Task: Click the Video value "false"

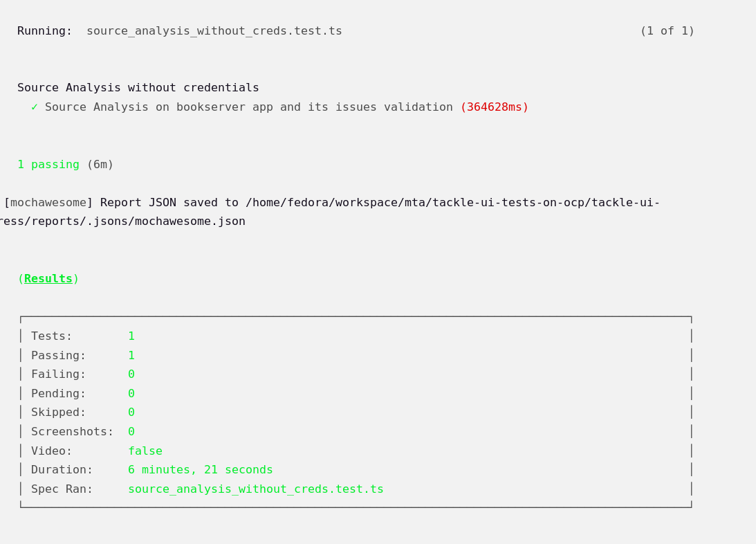Action: coord(145,451)
